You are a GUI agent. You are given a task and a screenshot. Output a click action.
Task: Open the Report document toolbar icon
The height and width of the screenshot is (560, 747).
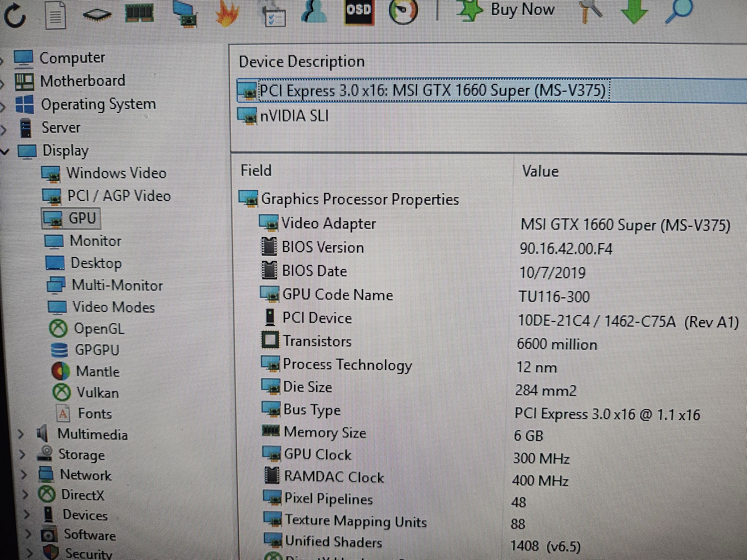pos(55,14)
